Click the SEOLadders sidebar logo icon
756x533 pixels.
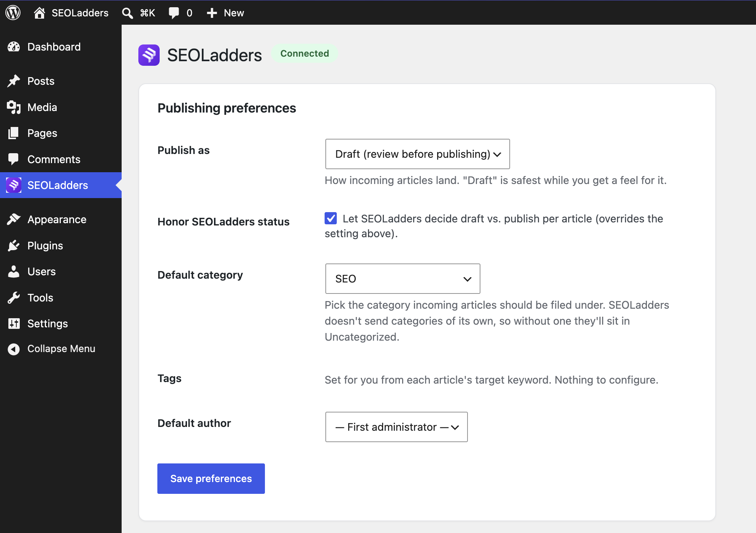pyautogui.click(x=14, y=185)
